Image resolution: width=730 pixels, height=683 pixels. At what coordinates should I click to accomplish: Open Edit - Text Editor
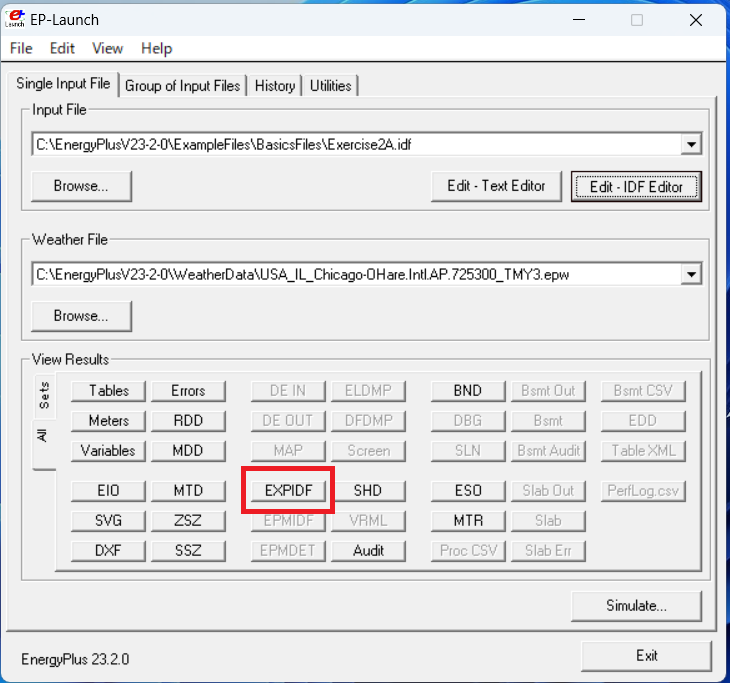(x=496, y=186)
